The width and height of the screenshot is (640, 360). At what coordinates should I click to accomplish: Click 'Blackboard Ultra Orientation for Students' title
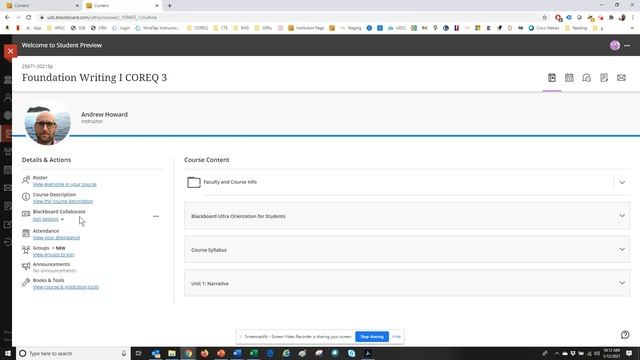click(x=238, y=216)
